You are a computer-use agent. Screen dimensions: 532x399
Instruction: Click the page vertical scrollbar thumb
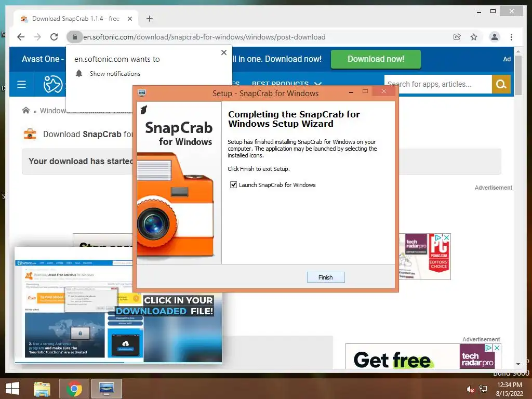pyautogui.click(x=518, y=75)
